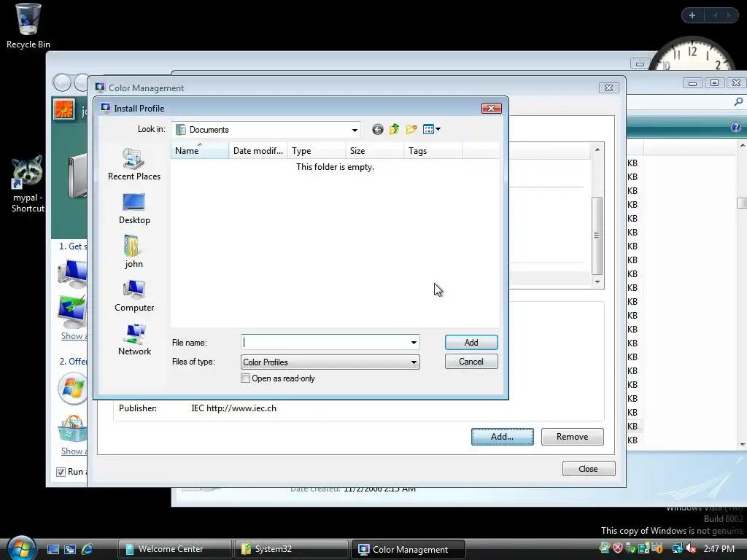This screenshot has width=747, height=560.
Task: Click the profile list scrollbar thumb
Action: 597,236
